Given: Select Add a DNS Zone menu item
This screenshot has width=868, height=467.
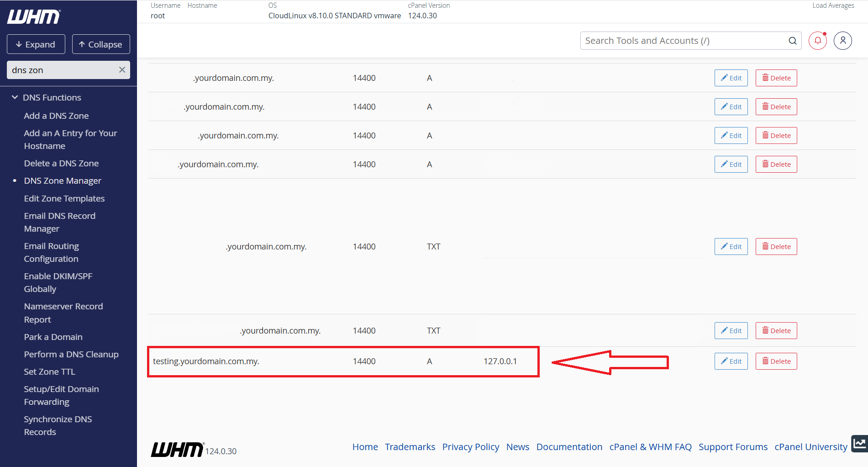Looking at the screenshot, I should [x=56, y=116].
